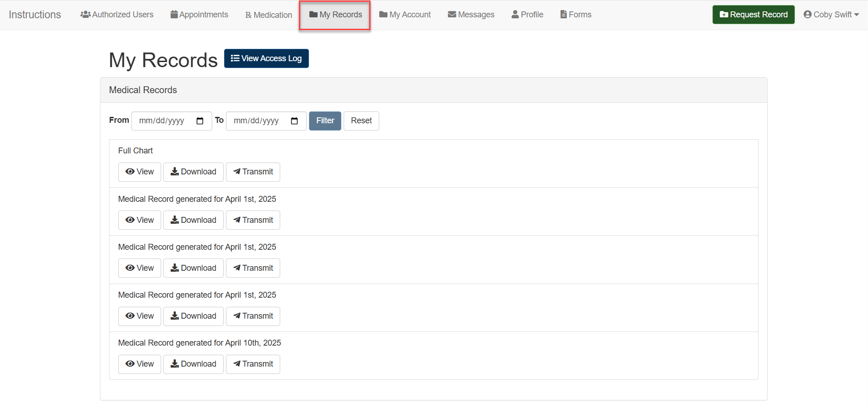
Task: Download the April 10th, 2025 medical record
Action: tap(193, 364)
